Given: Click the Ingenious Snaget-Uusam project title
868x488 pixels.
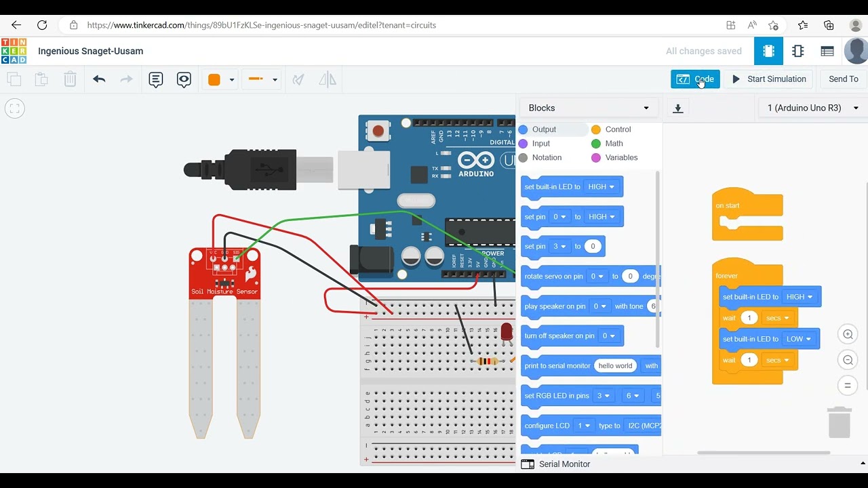Looking at the screenshot, I should (x=91, y=51).
